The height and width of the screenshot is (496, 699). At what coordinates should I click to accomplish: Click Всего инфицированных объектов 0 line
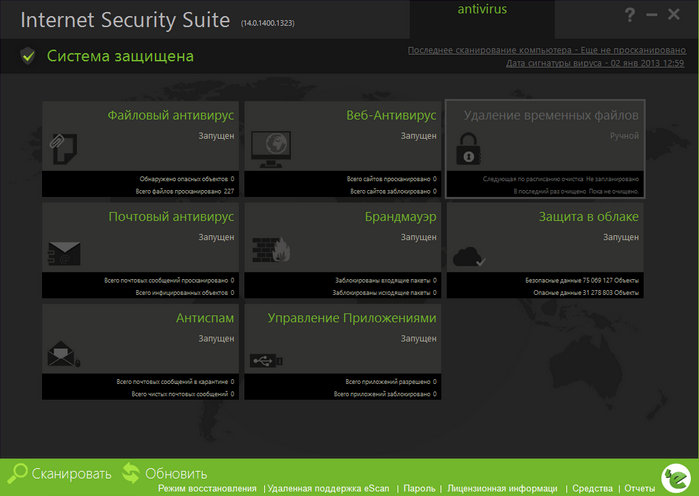click(x=185, y=293)
